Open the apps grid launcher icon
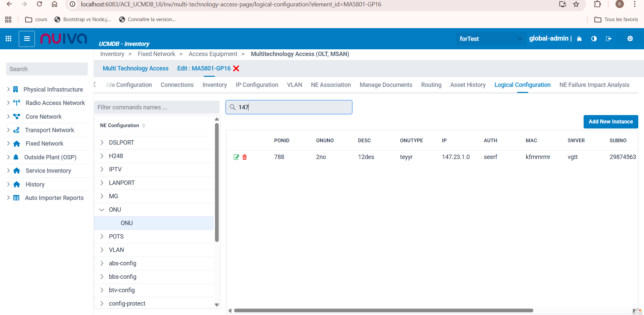This screenshot has height=315, width=644. click(x=8, y=39)
